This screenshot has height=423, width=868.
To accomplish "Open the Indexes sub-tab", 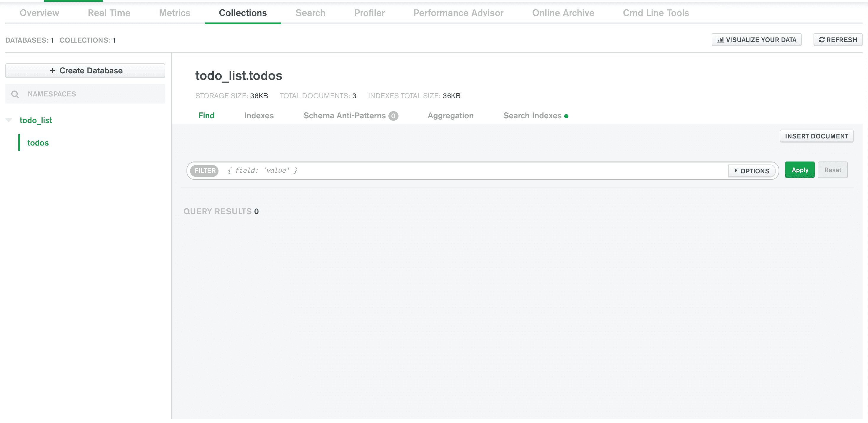I will tap(259, 116).
